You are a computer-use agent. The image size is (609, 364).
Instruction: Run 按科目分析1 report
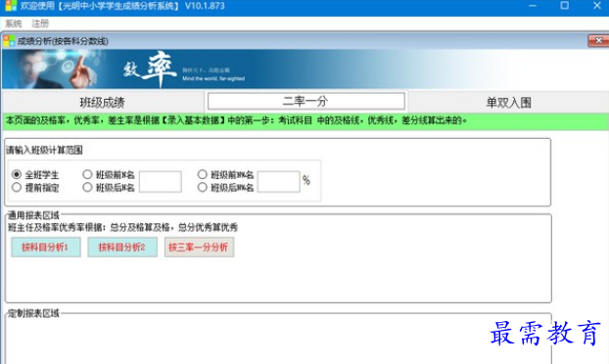[x=46, y=248]
